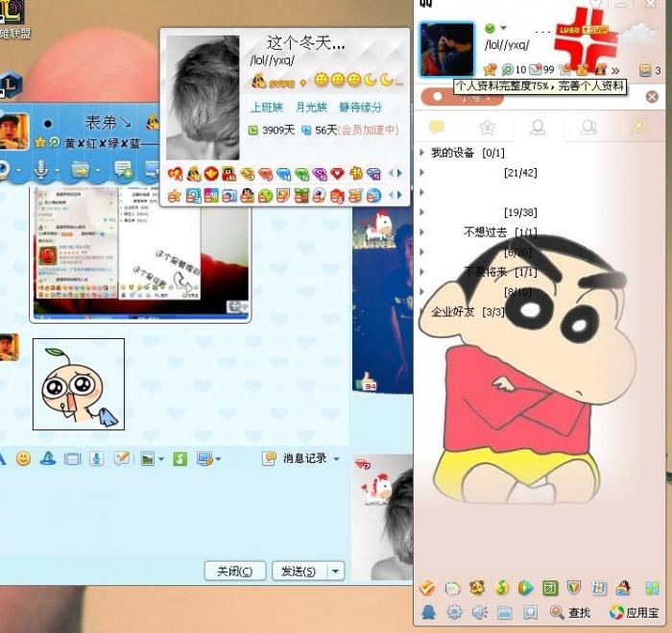Click 发送(S) send button
Screen dimensions: 672x633
point(300,571)
